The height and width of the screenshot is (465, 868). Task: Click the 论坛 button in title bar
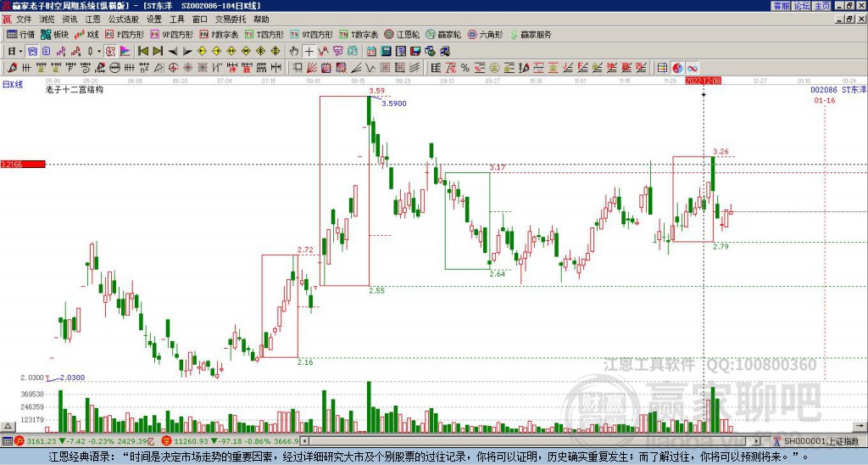point(802,6)
